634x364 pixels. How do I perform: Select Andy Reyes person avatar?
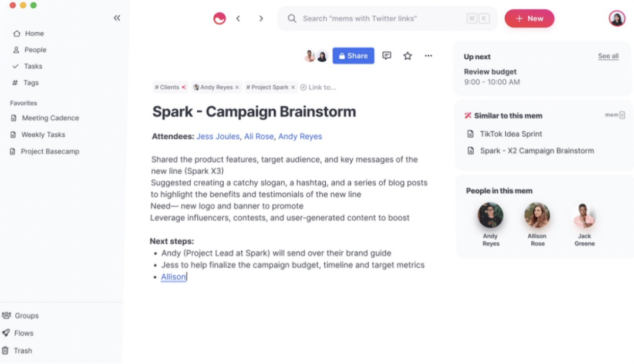click(x=490, y=215)
